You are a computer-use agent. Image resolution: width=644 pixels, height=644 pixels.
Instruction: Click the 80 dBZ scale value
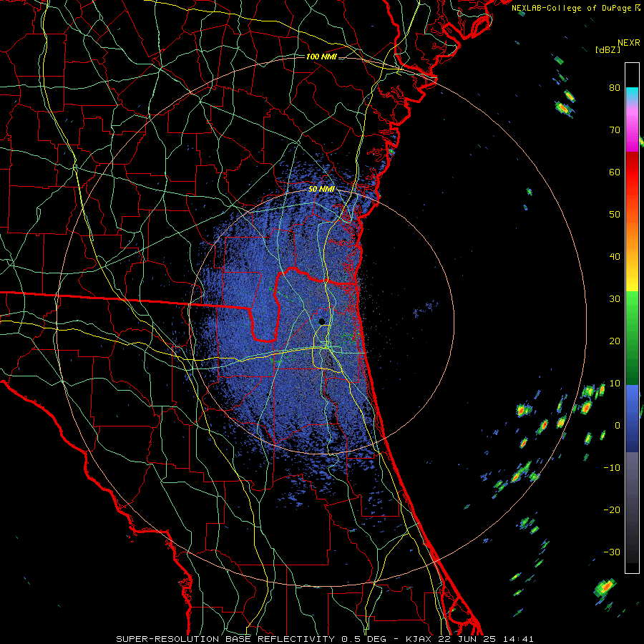[615, 87]
